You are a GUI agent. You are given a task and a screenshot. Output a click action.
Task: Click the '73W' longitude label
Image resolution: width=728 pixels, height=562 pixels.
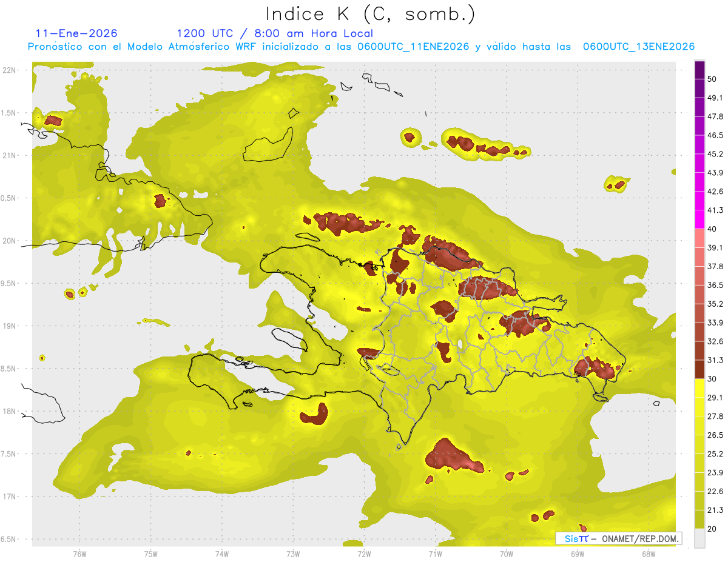click(x=293, y=554)
